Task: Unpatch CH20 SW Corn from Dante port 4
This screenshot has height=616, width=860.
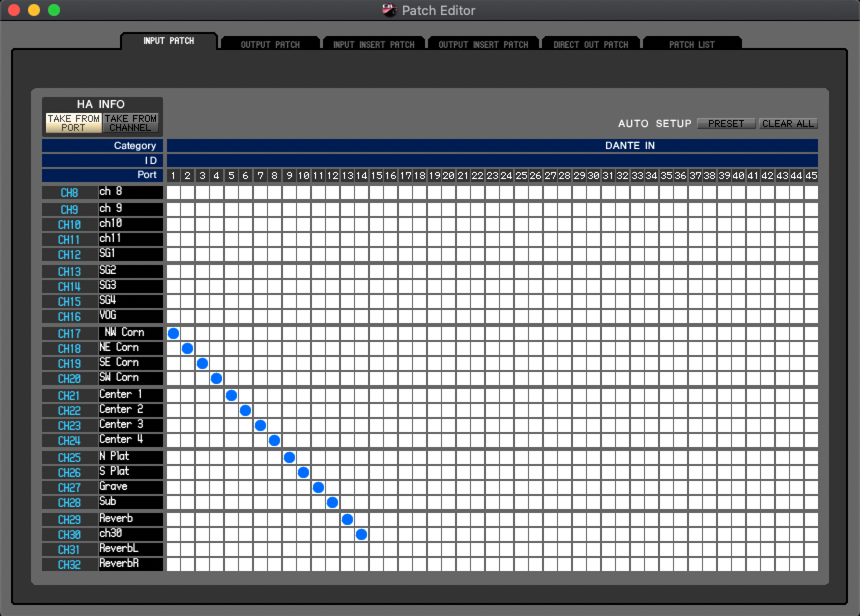Action: pyautogui.click(x=216, y=378)
